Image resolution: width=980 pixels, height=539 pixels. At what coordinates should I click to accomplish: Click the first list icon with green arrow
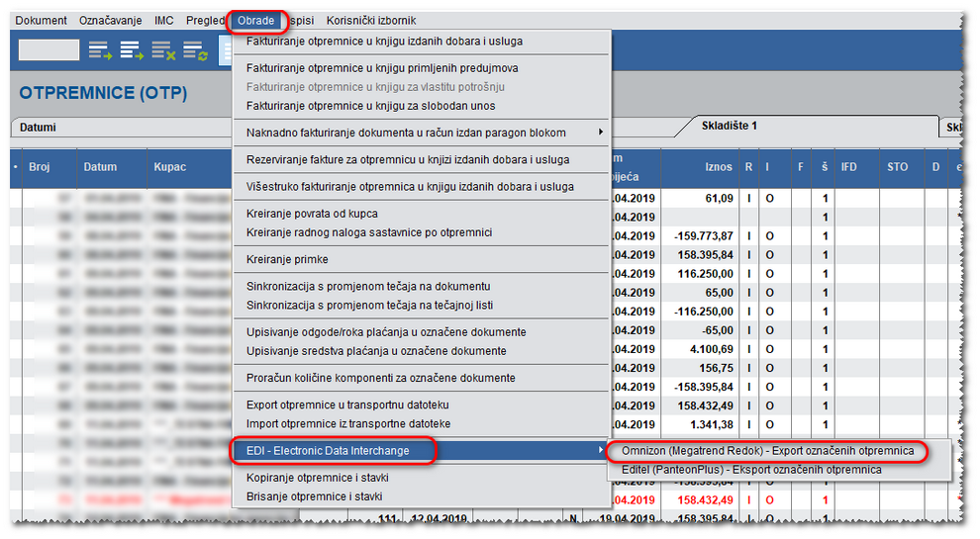tap(100, 49)
